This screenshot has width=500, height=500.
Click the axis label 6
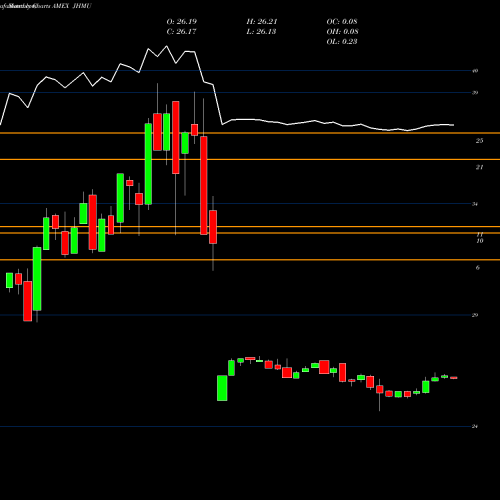[478, 268]
